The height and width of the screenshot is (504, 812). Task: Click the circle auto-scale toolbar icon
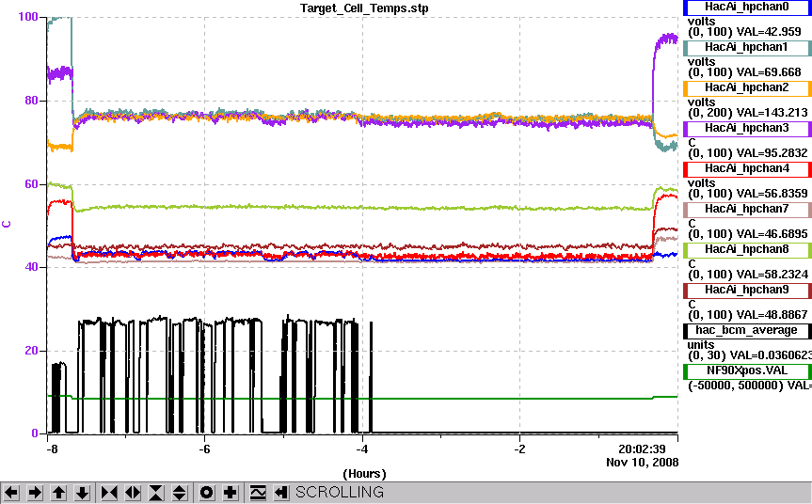pos(206,492)
